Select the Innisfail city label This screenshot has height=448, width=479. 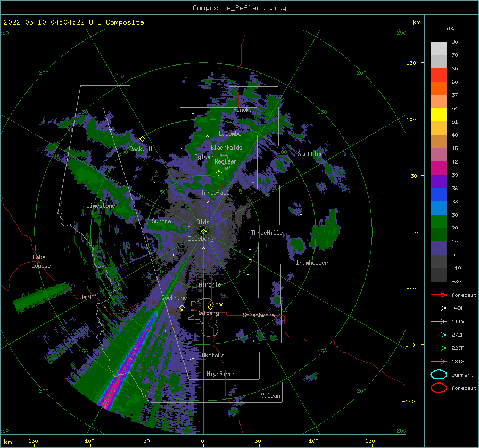215,193
